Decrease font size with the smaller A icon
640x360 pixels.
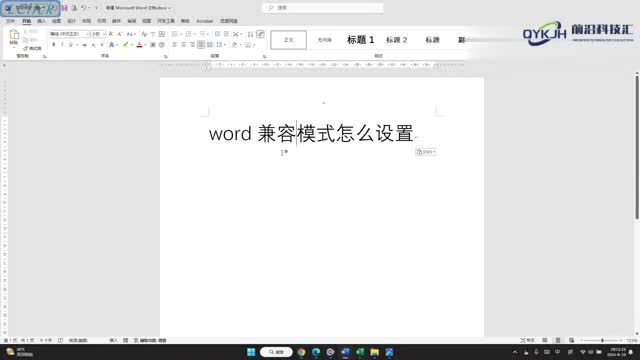pos(120,34)
